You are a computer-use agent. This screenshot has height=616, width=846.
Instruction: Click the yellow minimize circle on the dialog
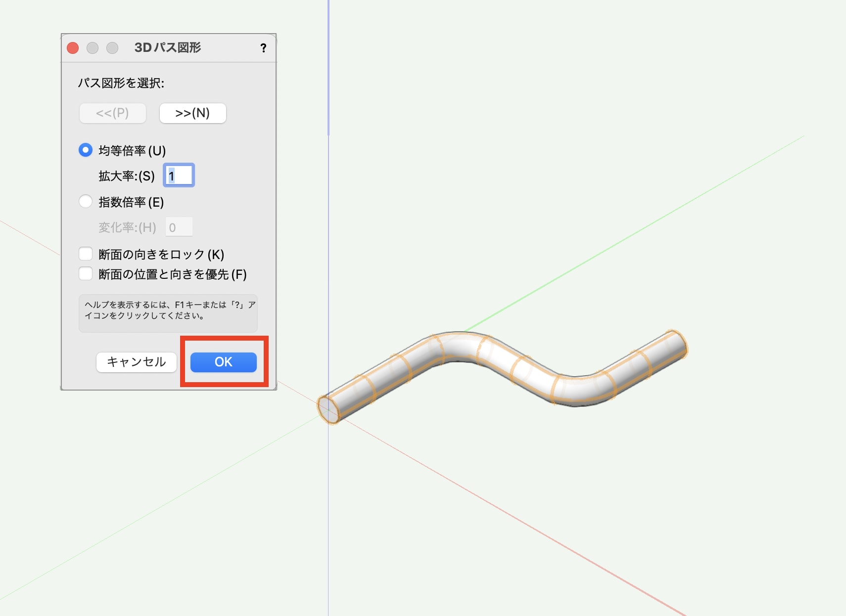(92, 48)
